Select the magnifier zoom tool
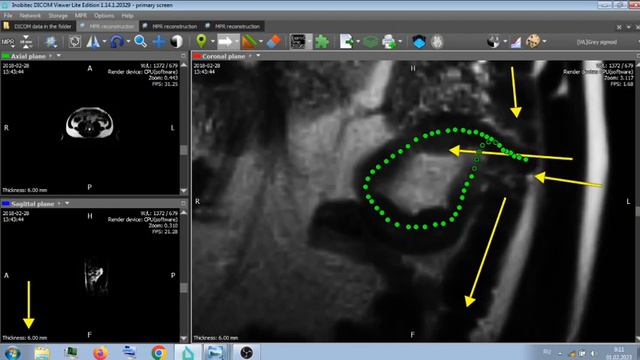This screenshot has width=640, height=360. click(140, 41)
